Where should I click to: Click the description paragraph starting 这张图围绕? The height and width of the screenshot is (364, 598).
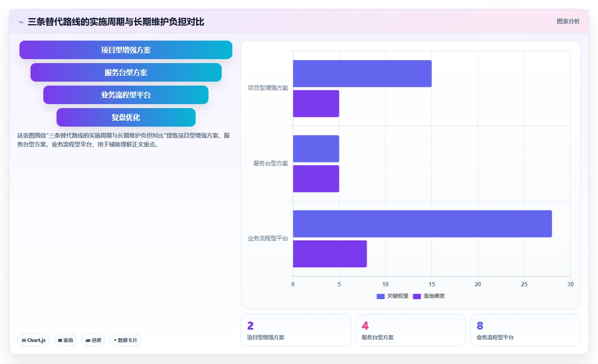[124, 140]
